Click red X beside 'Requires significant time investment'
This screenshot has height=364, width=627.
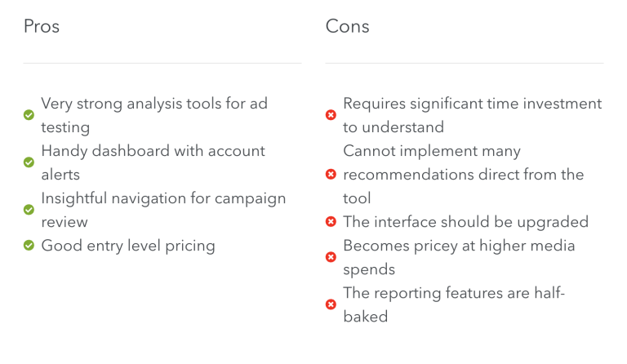[x=331, y=115]
